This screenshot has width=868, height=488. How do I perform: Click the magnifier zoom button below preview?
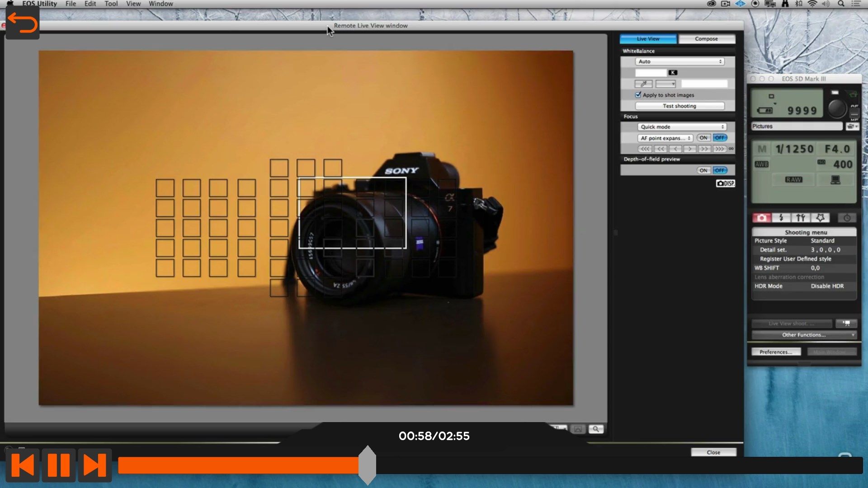pos(596,429)
